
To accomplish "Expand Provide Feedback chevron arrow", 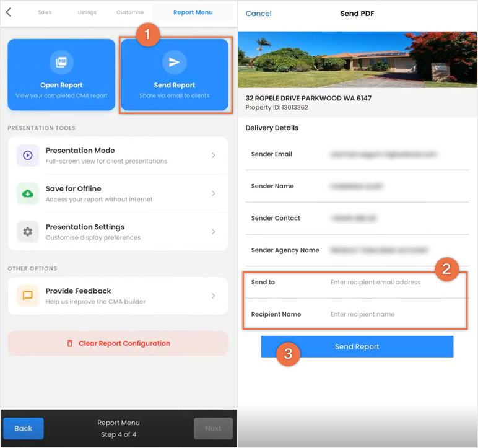I will (x=214, y=296).
